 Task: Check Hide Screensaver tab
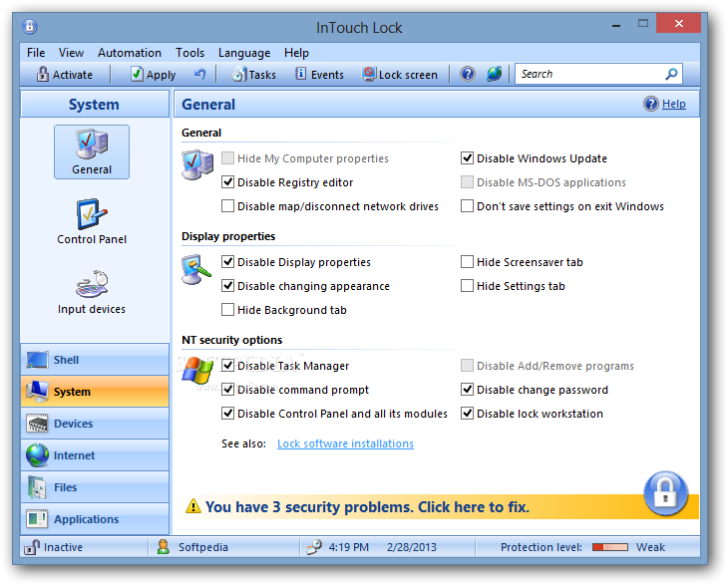[467, 262]
